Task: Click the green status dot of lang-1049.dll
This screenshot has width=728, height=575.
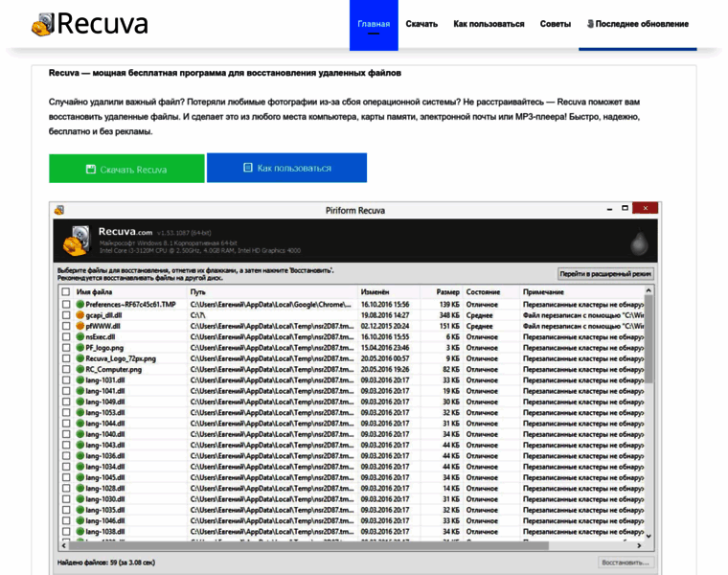Action: (80, 402)
